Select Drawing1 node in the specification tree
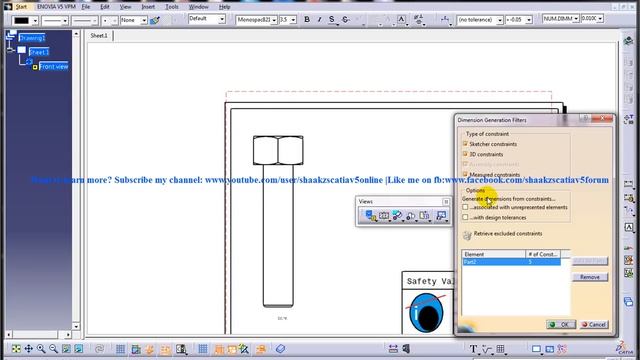This screenshot has width=640, height=360. (32, 38)
